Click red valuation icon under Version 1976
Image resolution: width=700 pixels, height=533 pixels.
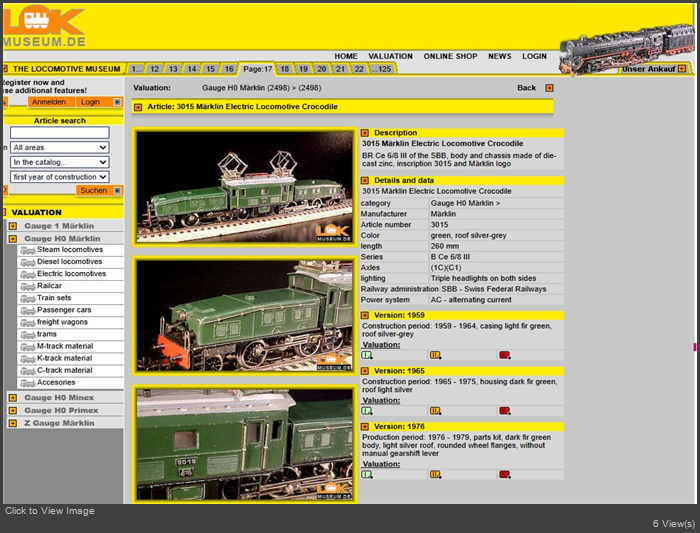click(505, 475)
